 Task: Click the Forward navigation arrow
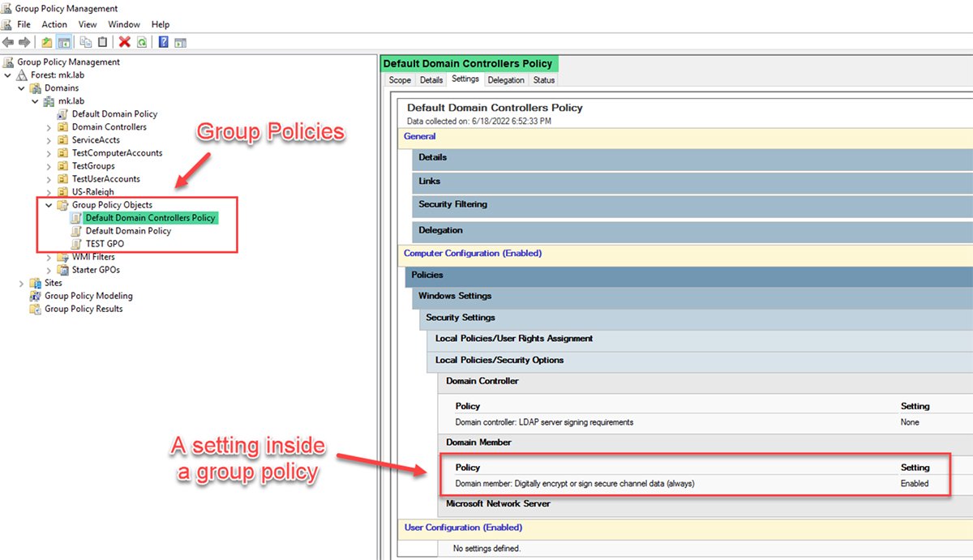[23, 41]
